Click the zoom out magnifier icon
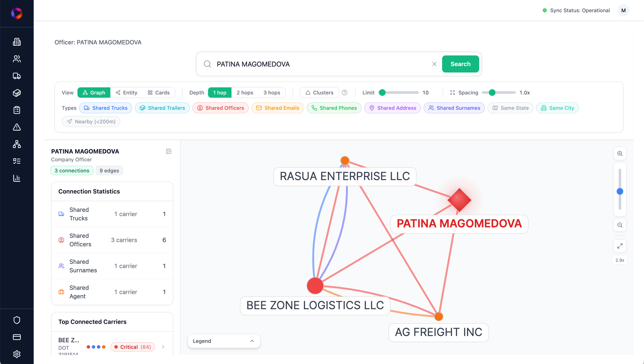The height and width of the screenshot is (364, 644). [x=620, y=225]
